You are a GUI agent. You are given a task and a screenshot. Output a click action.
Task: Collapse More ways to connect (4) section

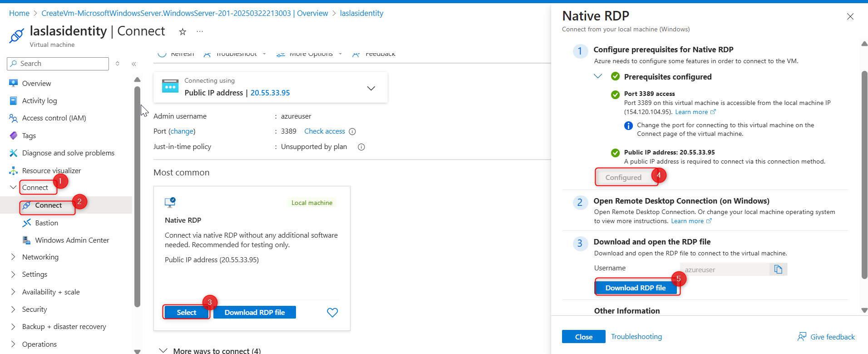pos(163,350)
